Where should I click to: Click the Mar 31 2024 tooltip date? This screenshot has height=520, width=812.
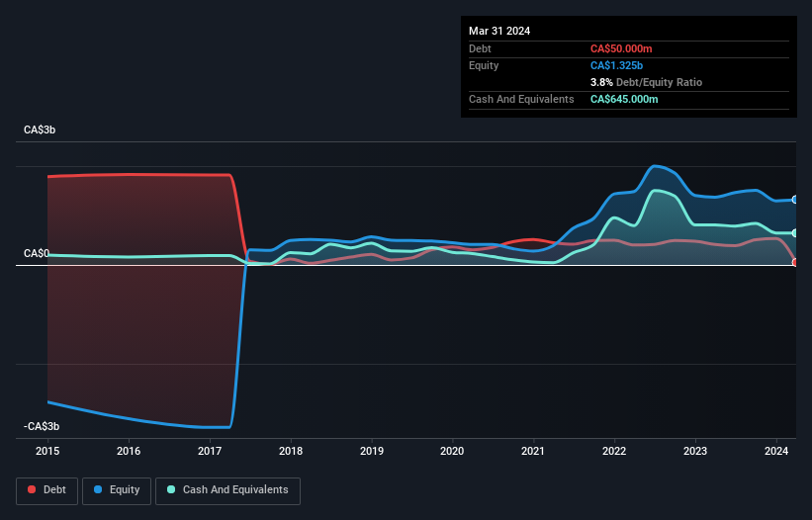click(499, 31)
